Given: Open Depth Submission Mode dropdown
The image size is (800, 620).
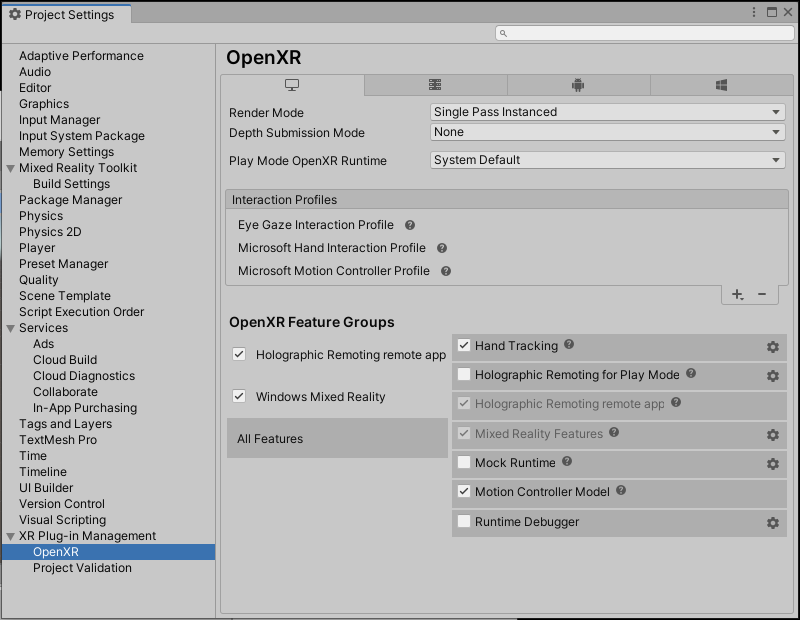Looking at the screenshot, I should (607, 132).
